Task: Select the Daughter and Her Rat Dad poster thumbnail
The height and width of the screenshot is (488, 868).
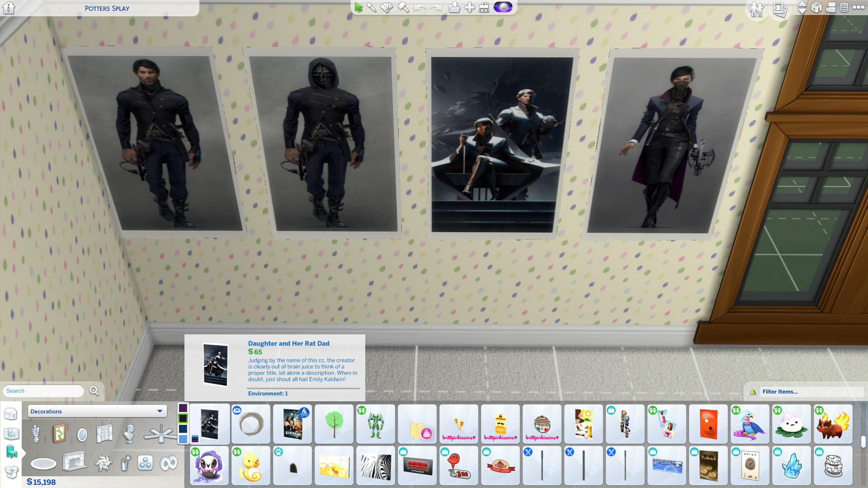Action: tap(209, 424)
